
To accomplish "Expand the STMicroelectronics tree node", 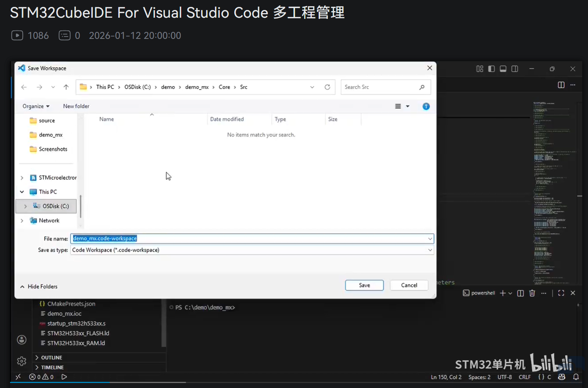I will tap(22, 178).
